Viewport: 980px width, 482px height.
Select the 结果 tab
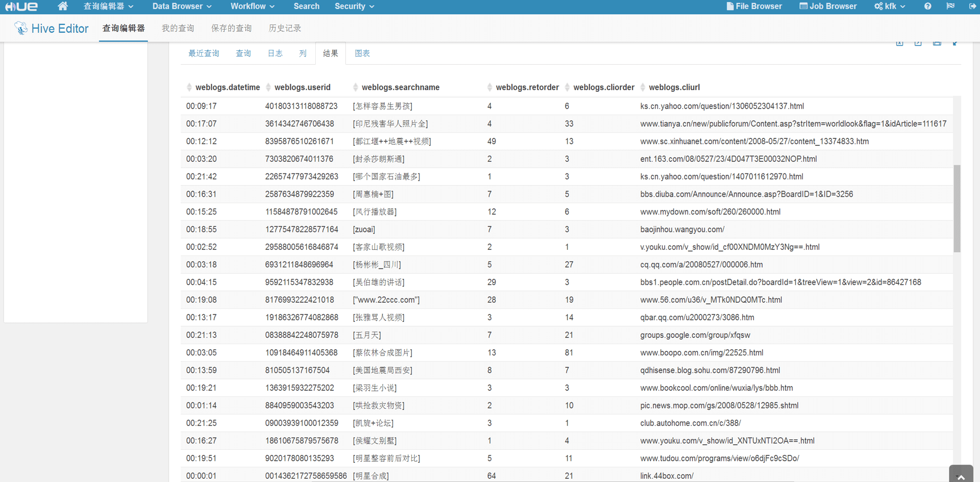pyautogui.click(x=331, y=54)
